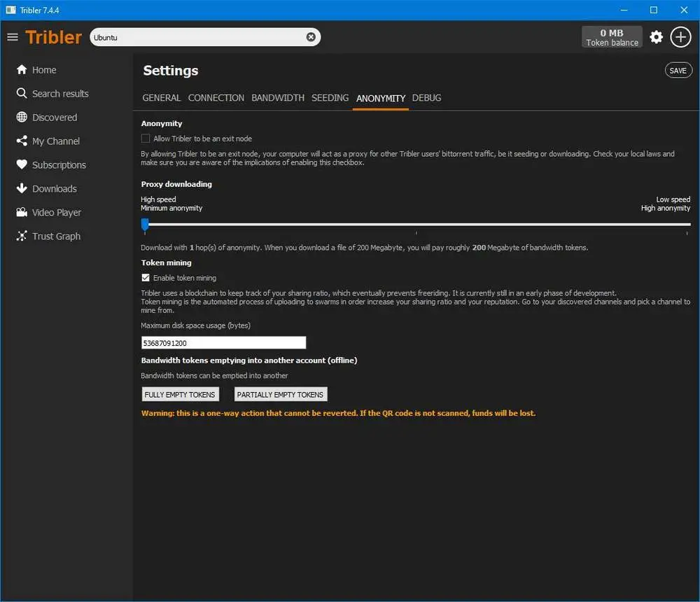The width and height of the screenshot is (700, 602).
Task: Minimize the Tribler window
Action: [x=624, y=10]
